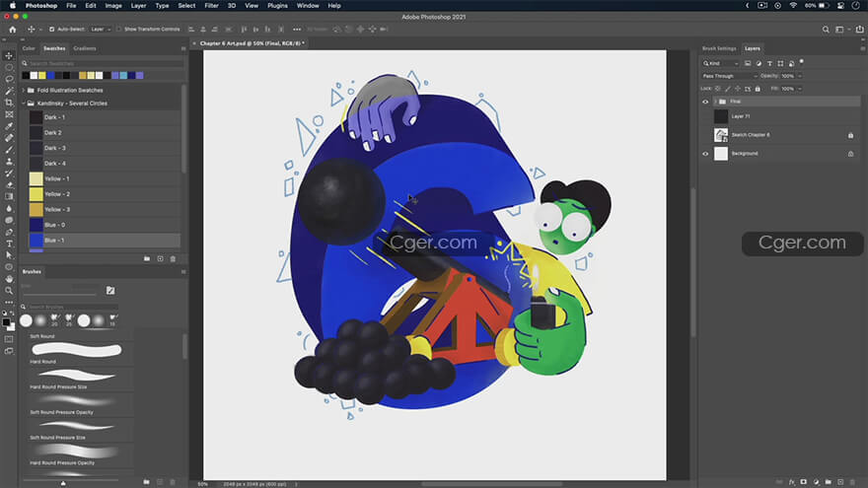Click lock position icon in Layers panel

tap(738, 89)
